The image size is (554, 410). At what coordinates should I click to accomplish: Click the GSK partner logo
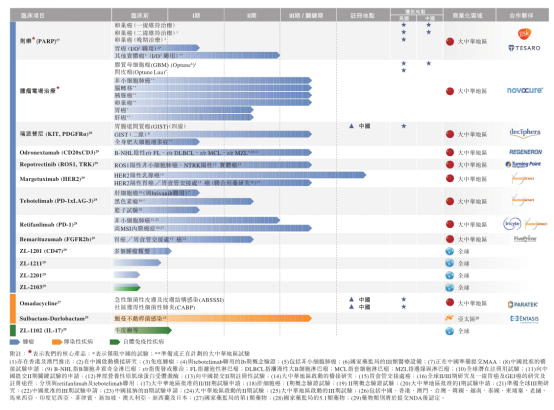click(x=525, y=34)
